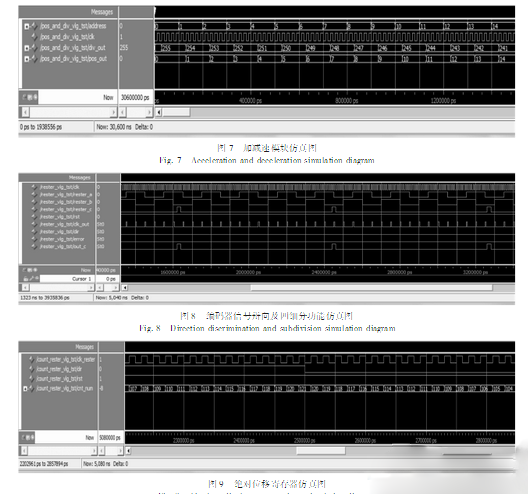Expand the pos_and_div address bus signal

(x=27, y=26)
